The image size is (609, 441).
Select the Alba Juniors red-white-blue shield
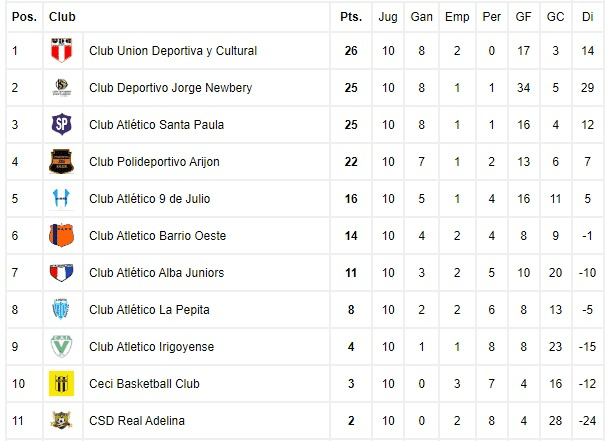tap(61, 272)
